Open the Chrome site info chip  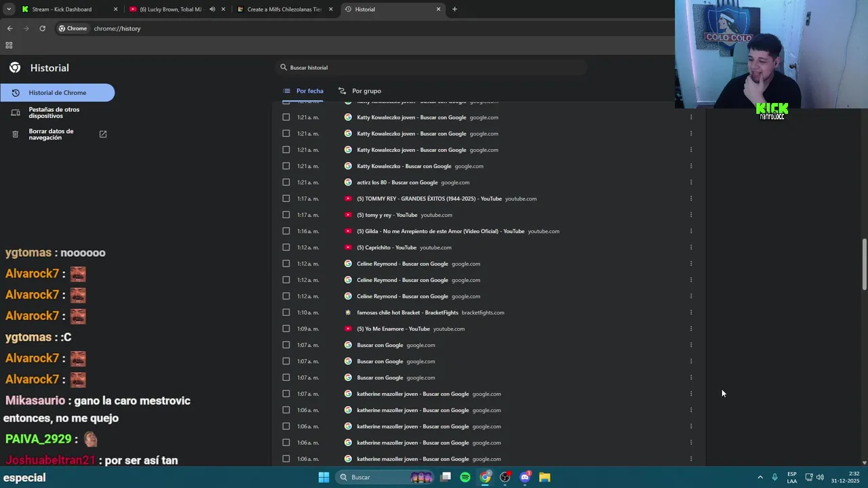(73, 28)
